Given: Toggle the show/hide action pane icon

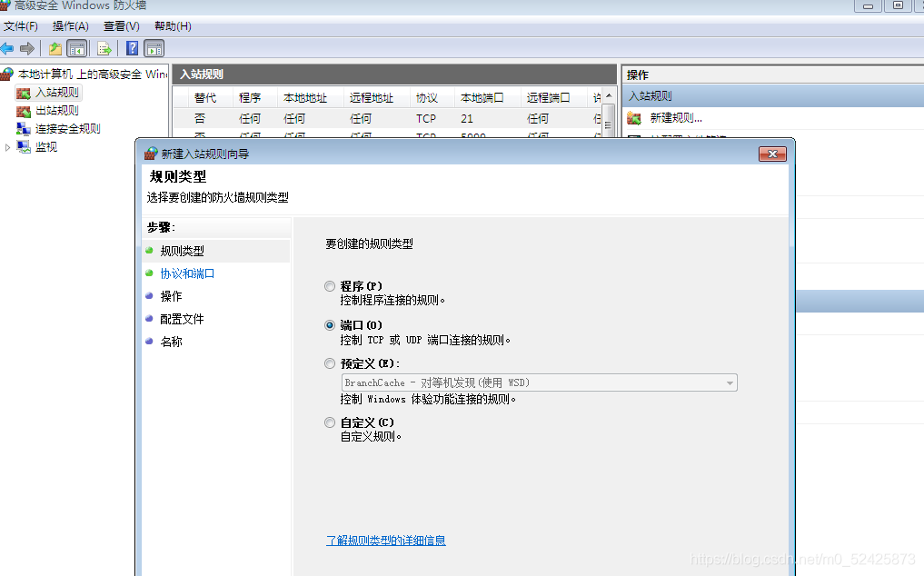Looking at the screenshot, I should coord(154,48).
